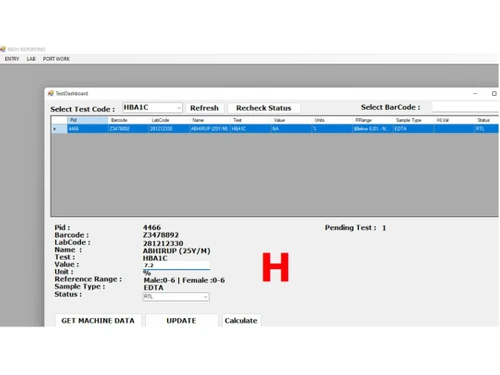Screen dimensions: 500x375
Task: Click the Refresh button
Action: pyautogui.click(x=204, y=108)
